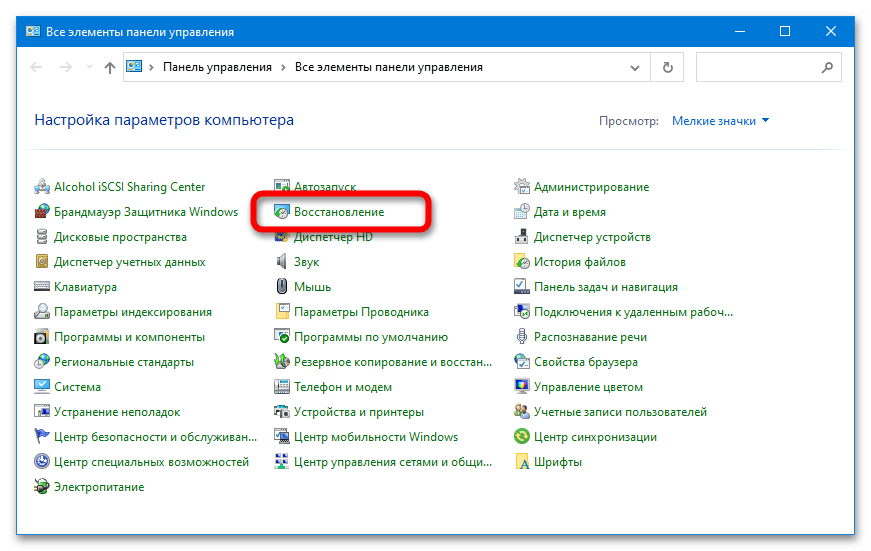Screen dimensions: 871x551
Task: Expand the address bar history dropdown
Action: pos(634,67)
